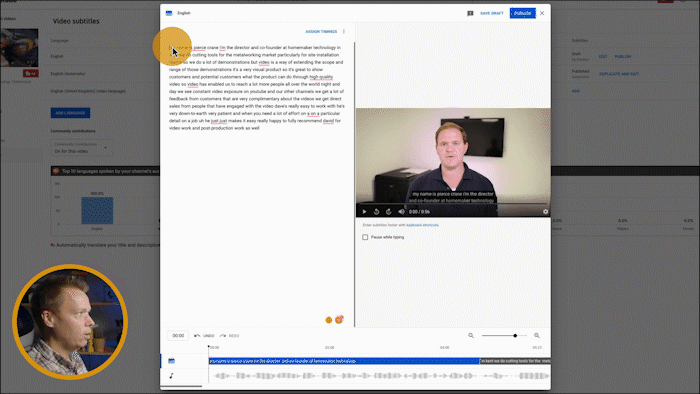Viewport: 700px width, 394px height.
Task: Open video player settings gear
Action: (x=545, y=212)
